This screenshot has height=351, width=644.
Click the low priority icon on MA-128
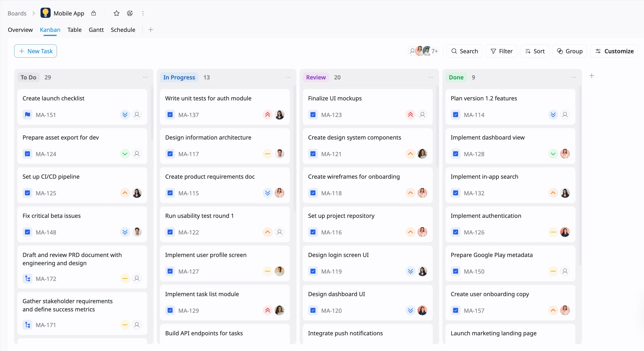553,154
